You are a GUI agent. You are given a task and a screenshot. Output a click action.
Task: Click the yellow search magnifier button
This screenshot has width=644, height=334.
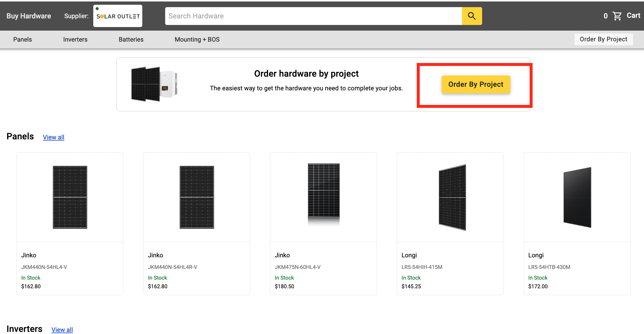tap(472, 16)
